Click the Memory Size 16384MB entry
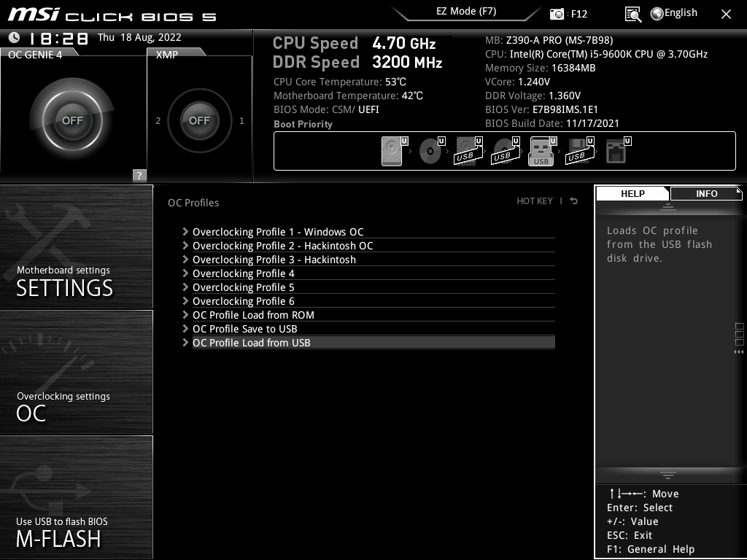 pyautogui.click(x=541, y=68)
